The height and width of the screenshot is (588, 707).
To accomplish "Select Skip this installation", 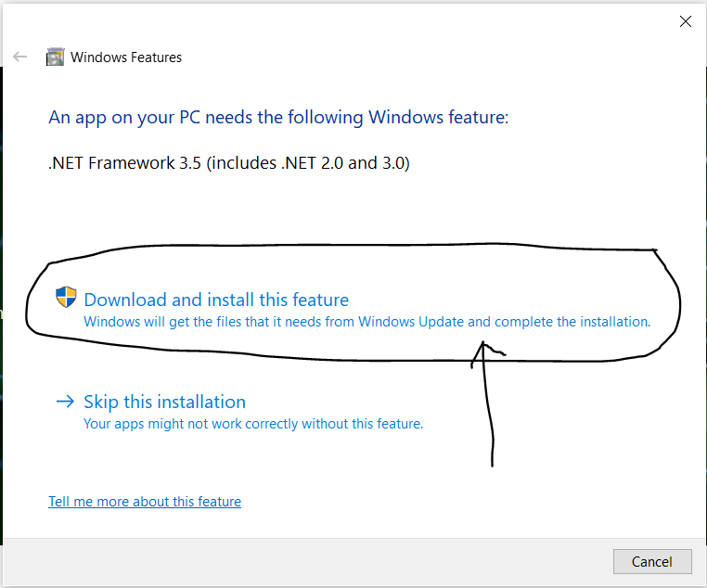I will [x=164, y=402].
